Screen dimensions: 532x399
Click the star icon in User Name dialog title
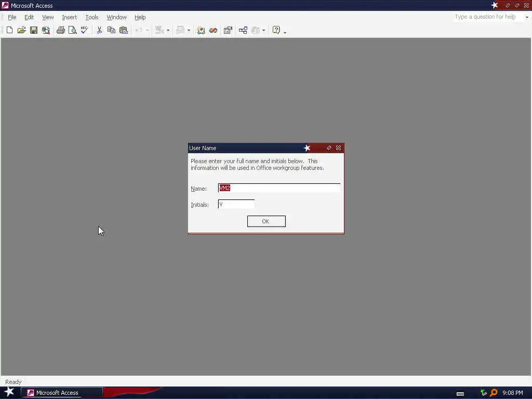(x=307, y=148)
